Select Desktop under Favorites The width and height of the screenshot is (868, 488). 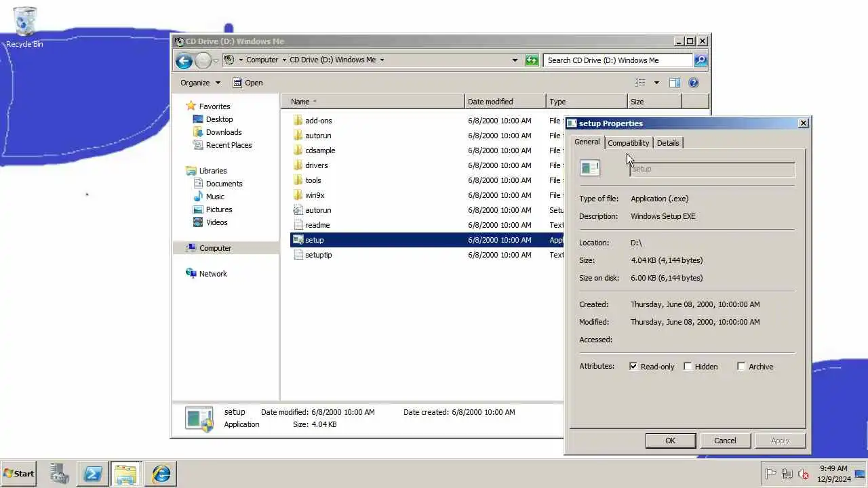pyautogui.click(x=219, y=119)
